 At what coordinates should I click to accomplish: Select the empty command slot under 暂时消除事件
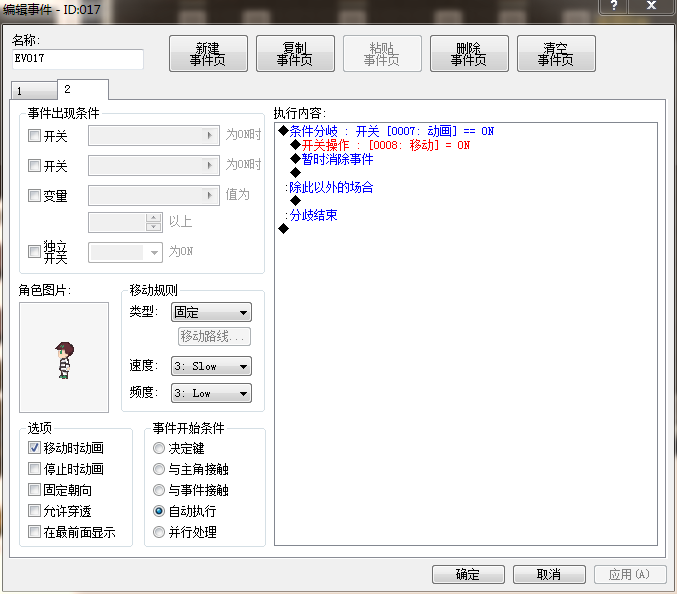point(296,173)
